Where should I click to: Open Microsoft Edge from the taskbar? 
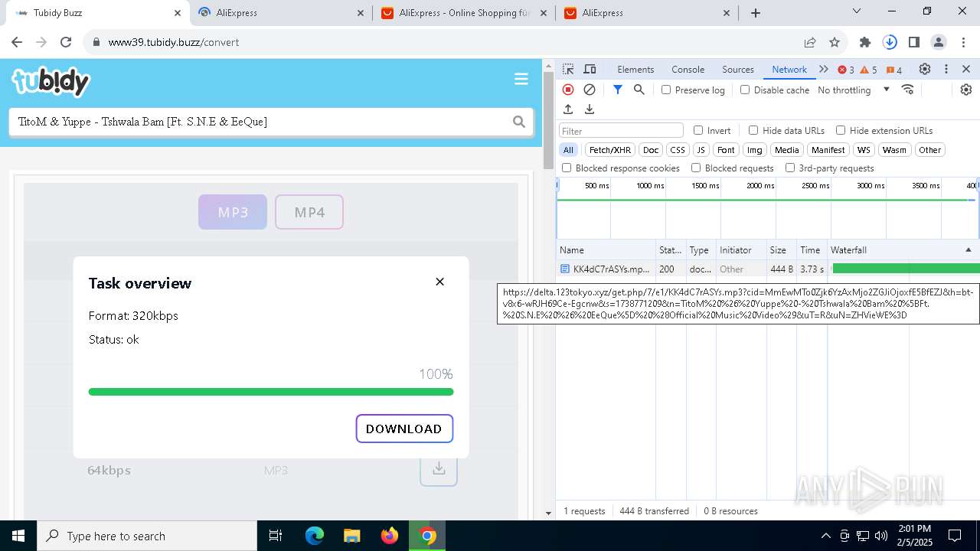tap(315, 536)
